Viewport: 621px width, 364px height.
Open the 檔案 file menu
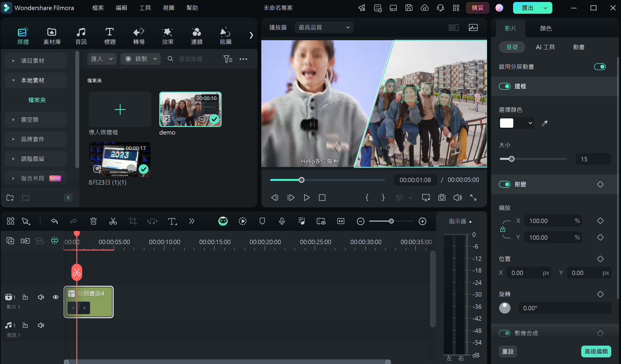point(98,8)
